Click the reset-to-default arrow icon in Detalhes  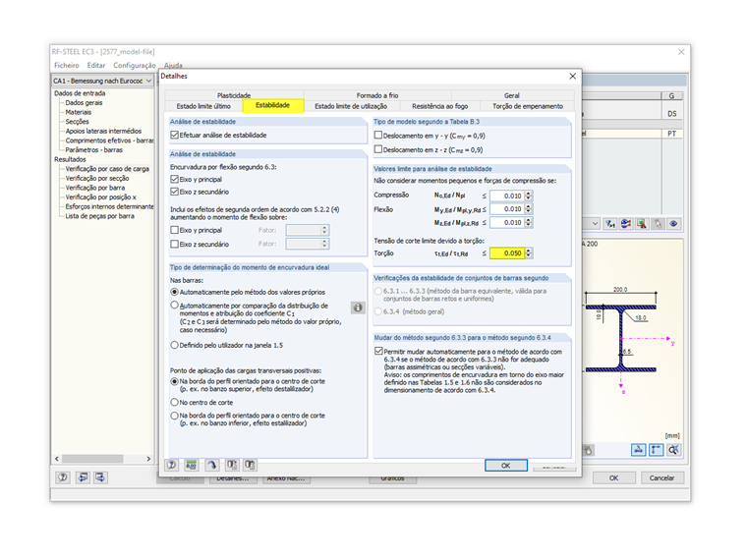(211, 465)
